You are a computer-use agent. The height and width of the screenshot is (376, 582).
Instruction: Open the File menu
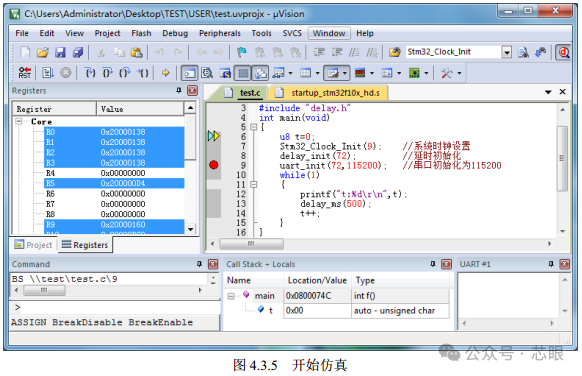click(x=22, y=33)
